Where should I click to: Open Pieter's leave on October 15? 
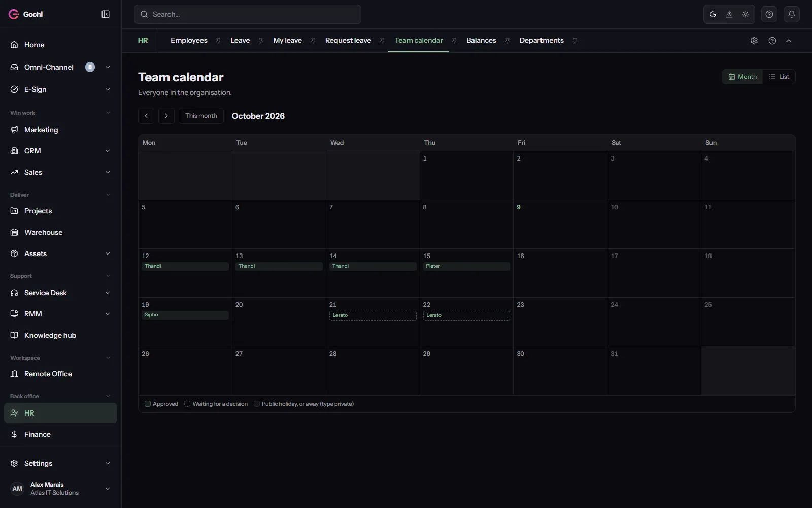tap(466, 266)
